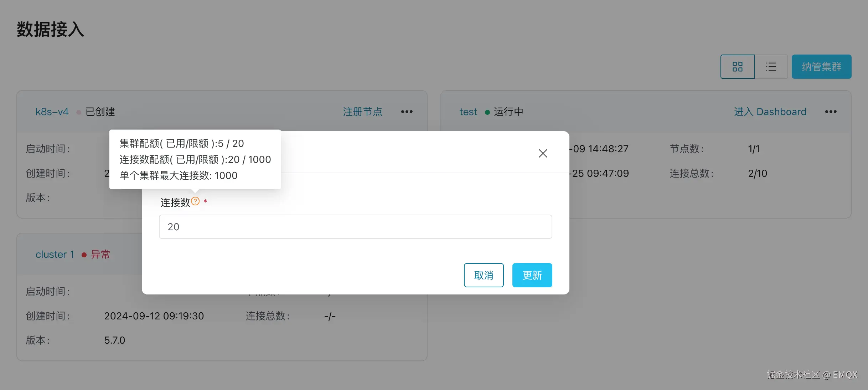This screenshot has height=390, width=868.
Task: Click the 注册节点 link on k8s-v4
Action: [x=362, y=112]
